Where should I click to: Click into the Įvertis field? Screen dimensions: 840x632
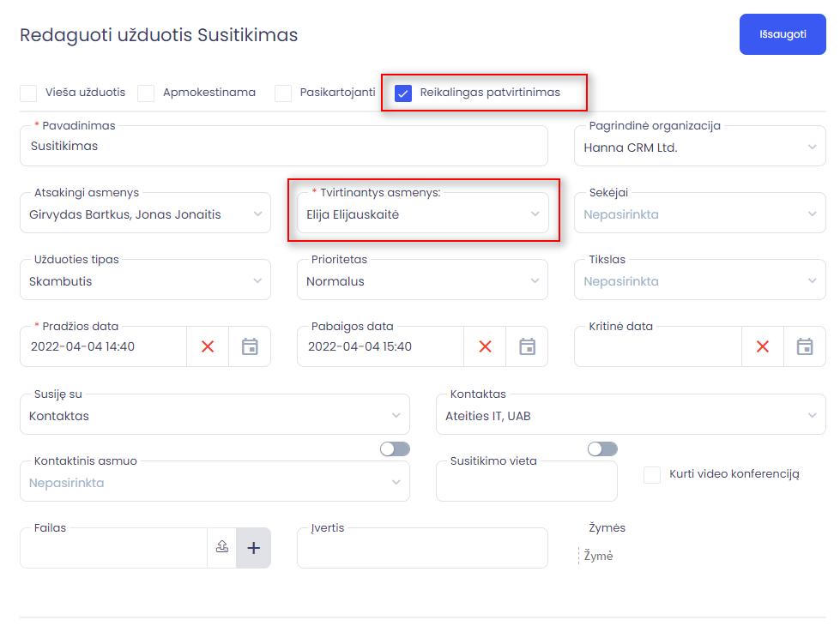tap(423, 548)
